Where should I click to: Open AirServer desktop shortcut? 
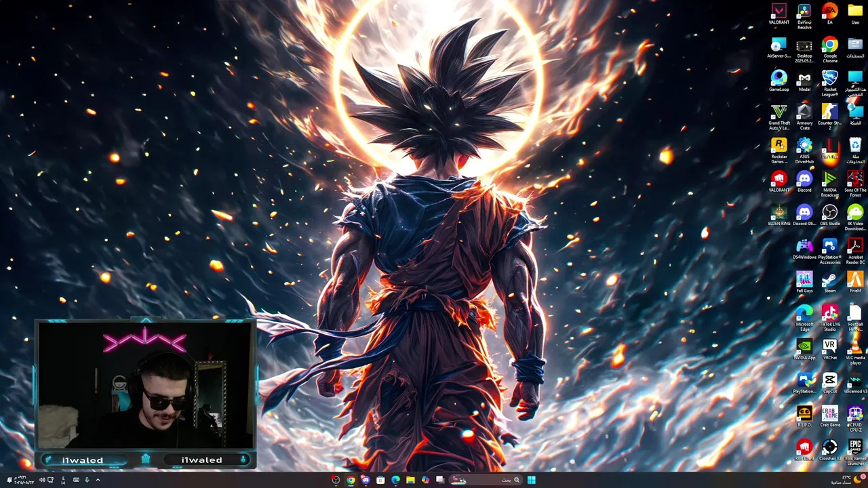click(778, 49)
